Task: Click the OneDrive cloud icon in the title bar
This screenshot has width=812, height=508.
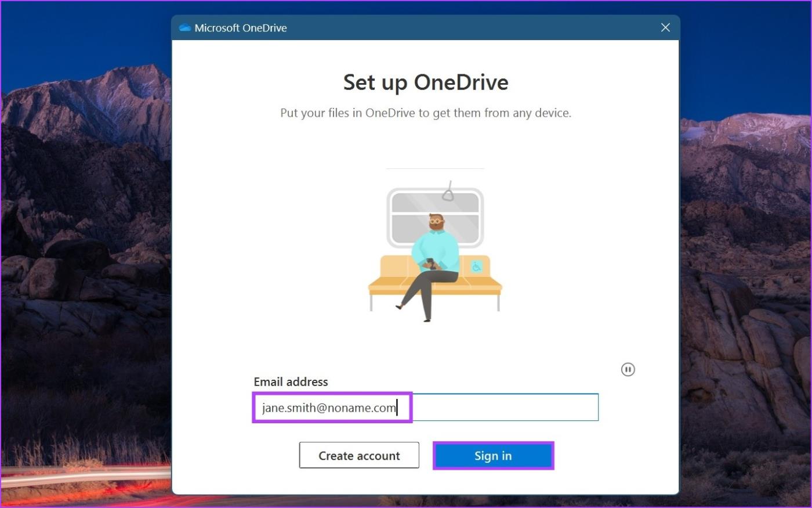Action: 184,27
